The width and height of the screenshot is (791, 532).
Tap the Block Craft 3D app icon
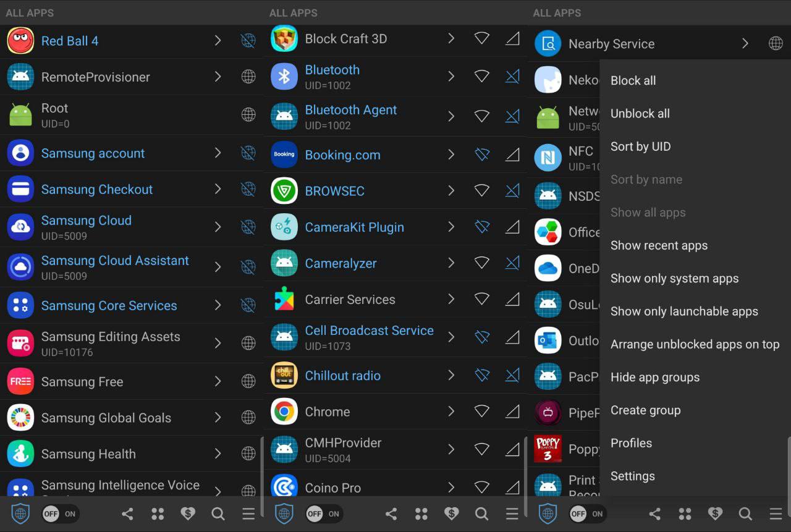coord(284,38)
